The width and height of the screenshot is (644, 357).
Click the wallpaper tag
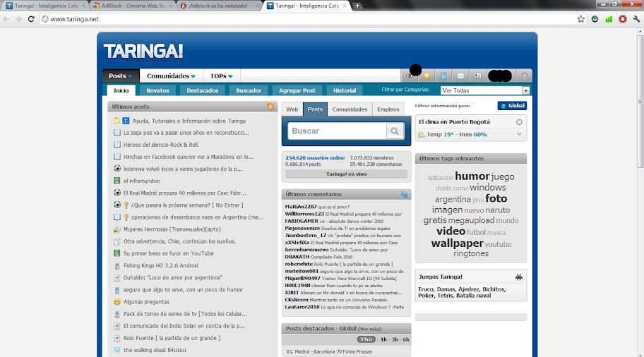point(457,243)
